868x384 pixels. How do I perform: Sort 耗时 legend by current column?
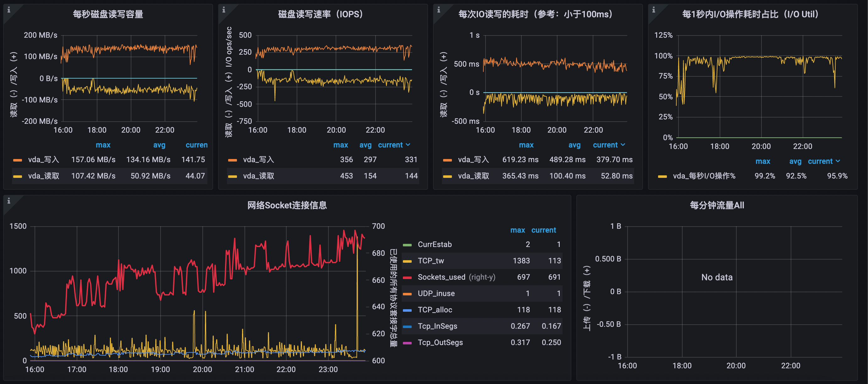[x=605, y=145]
